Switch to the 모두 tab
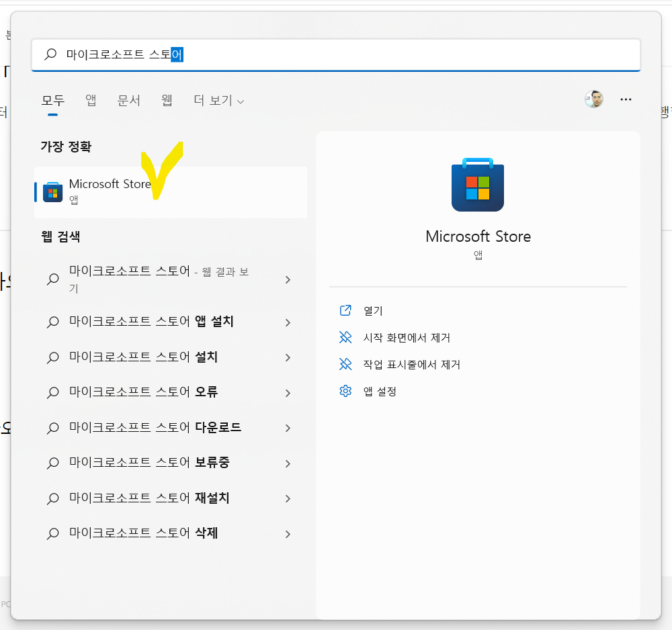The width and height of the screenshot is (672, 630). click(52, 100)
